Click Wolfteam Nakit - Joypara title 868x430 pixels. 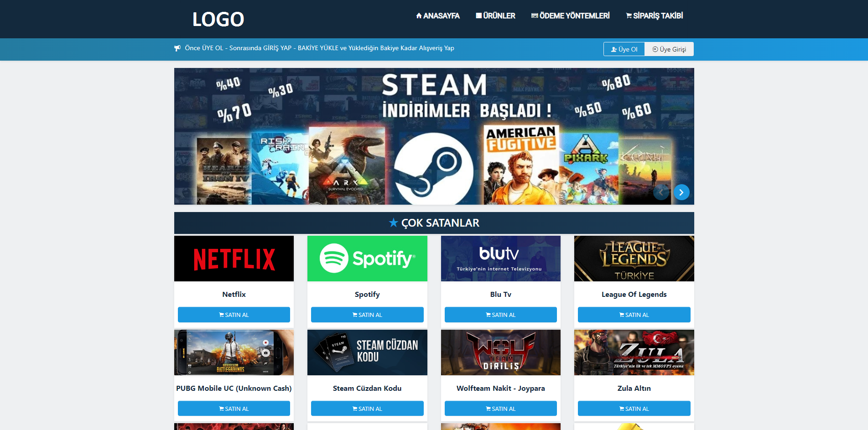pos(501,389)
